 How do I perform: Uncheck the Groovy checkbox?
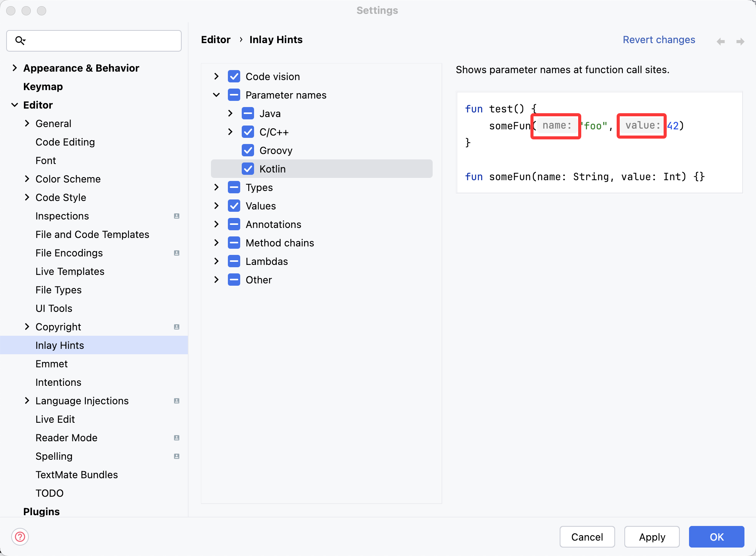tap(248, 150)
